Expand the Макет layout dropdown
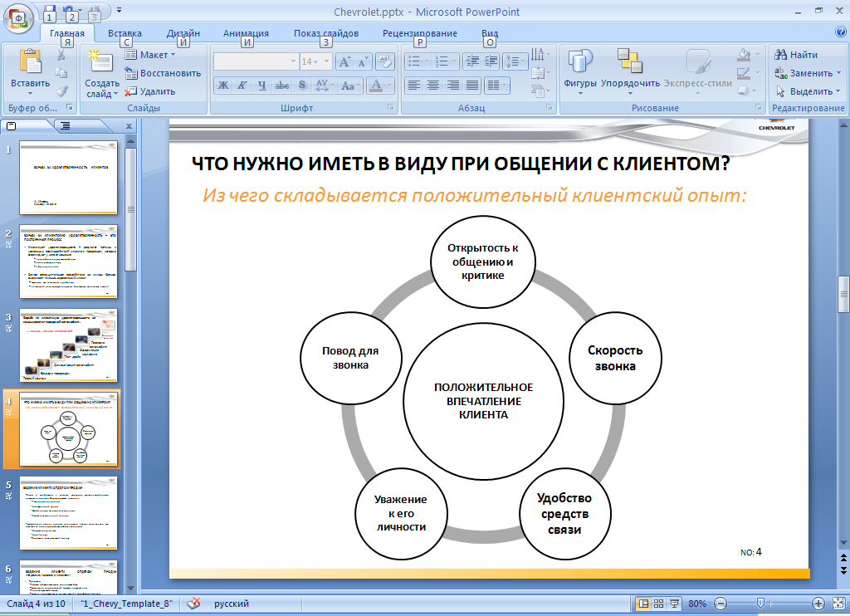This screenshot has height=616, width=850. click(x=151, y=55)
